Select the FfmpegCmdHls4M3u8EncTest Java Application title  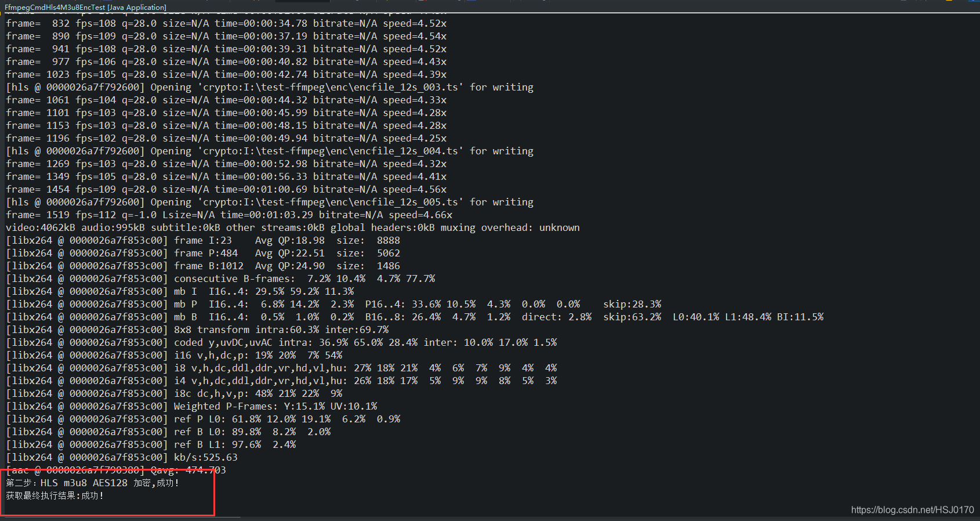[x=85, y=7]
